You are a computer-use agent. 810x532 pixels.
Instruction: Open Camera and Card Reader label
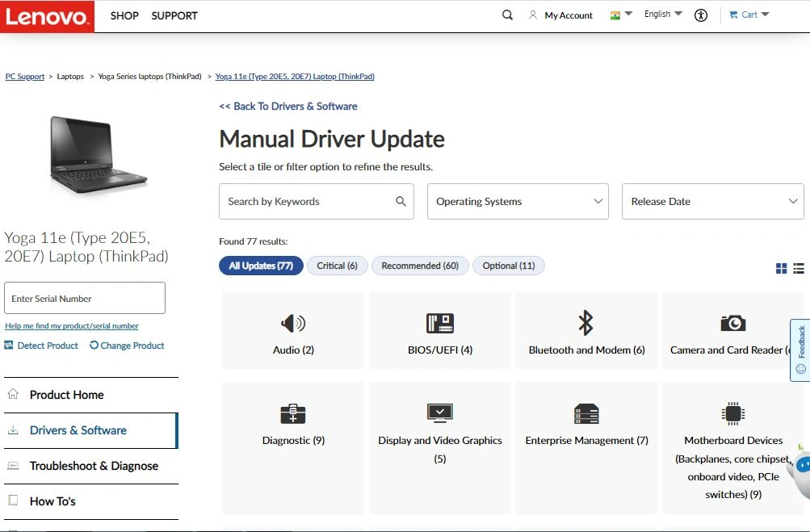731,350
